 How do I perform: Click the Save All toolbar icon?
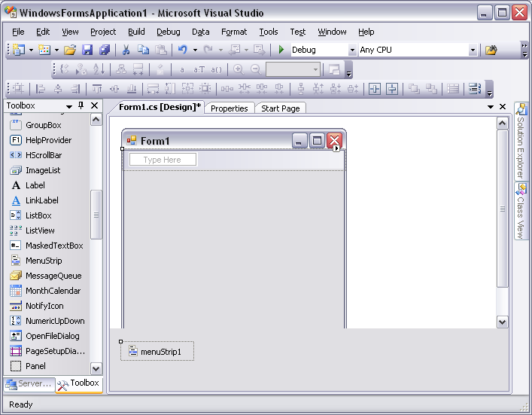(104, 50)
